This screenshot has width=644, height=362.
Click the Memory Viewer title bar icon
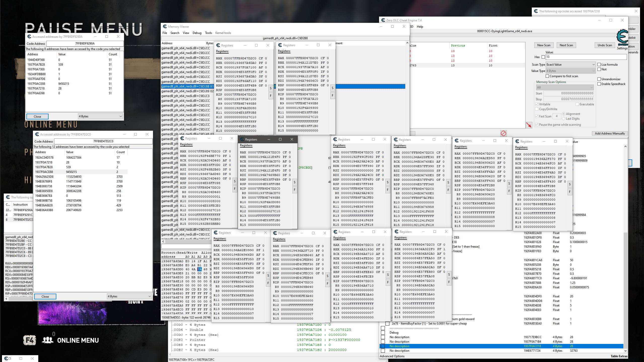(165, 26)
